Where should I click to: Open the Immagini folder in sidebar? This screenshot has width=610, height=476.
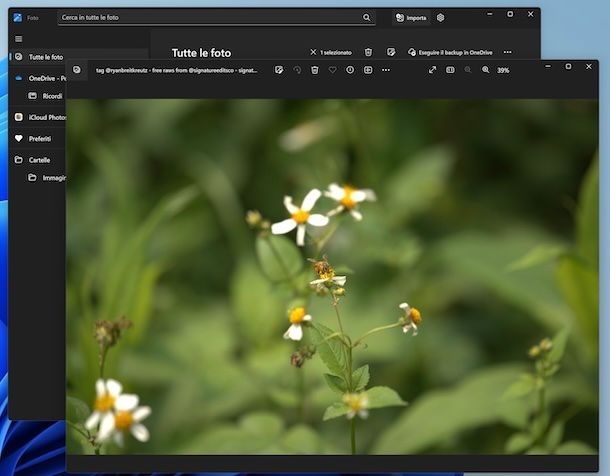pos(47,178)
